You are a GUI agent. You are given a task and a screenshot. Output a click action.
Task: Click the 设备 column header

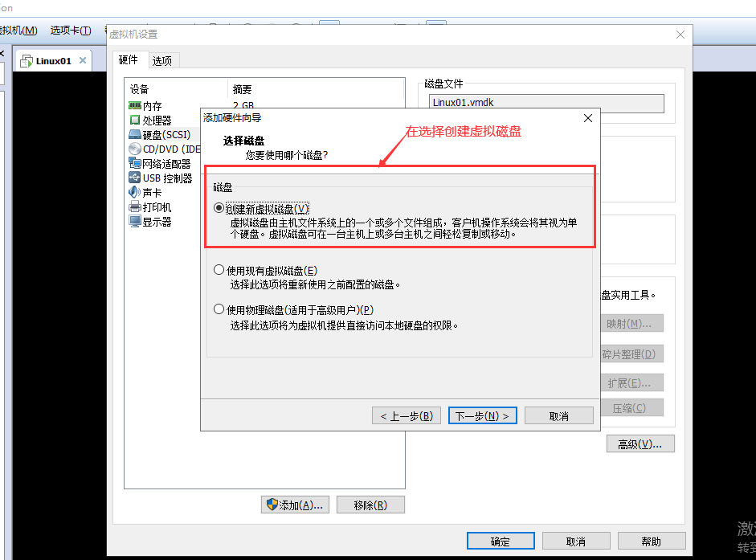[x=139, y=89]
